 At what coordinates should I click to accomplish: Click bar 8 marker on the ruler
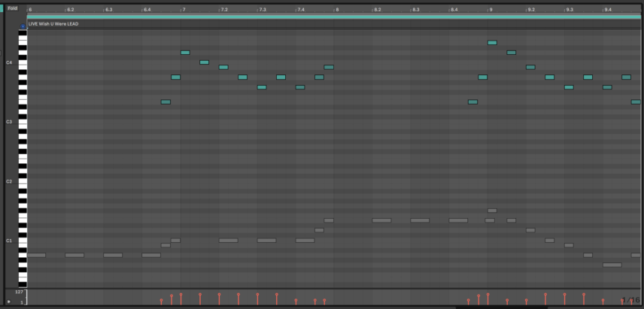(336, 9)
